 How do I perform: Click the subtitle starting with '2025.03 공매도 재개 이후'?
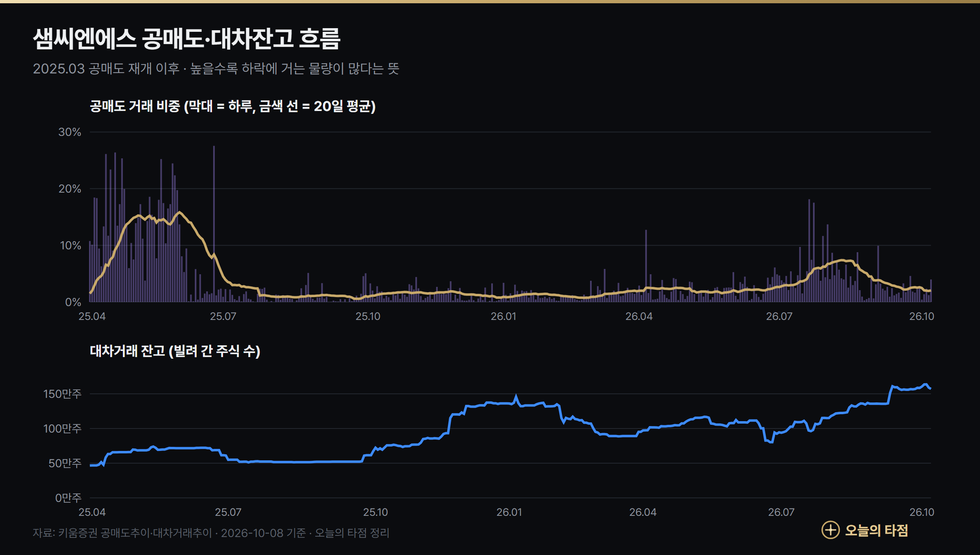(216, 69)
